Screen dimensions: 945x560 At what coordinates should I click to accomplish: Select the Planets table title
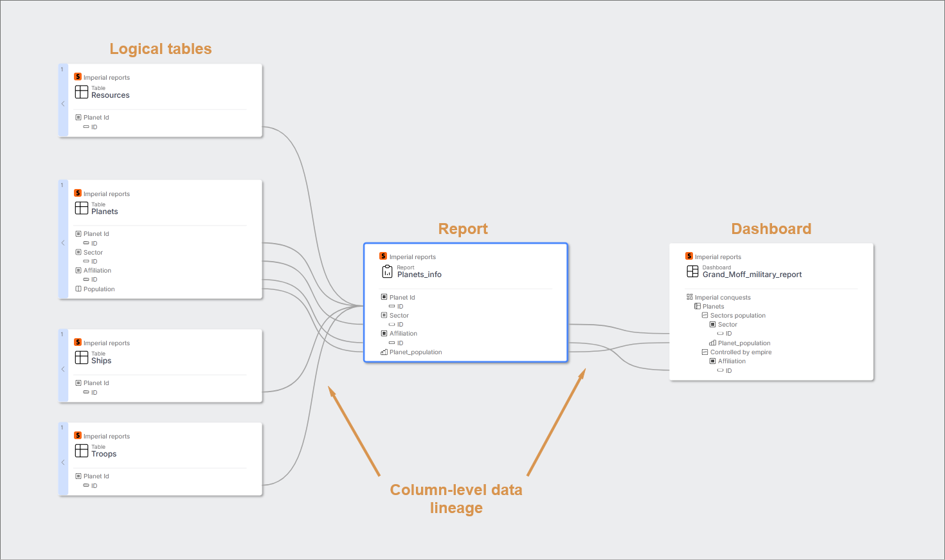click(104, 212)
